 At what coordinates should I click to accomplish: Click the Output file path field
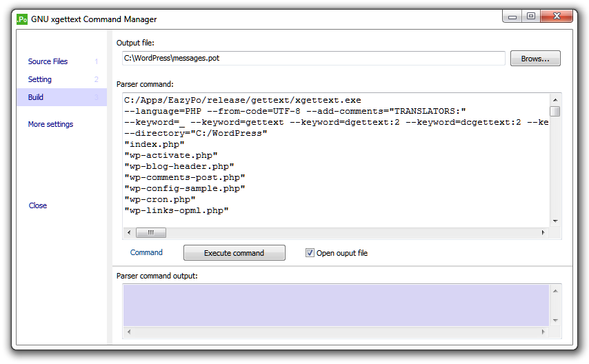point(313,58)
